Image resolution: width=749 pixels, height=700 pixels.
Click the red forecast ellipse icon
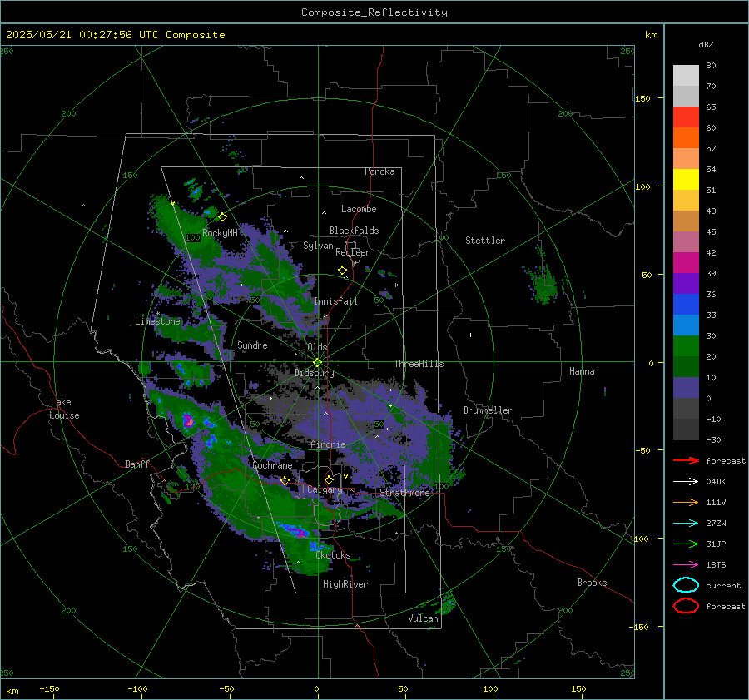click(686, 606)
